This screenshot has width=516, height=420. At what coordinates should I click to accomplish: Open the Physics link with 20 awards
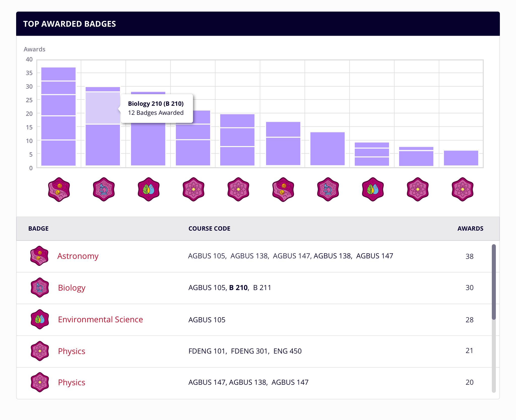point(72,382)
